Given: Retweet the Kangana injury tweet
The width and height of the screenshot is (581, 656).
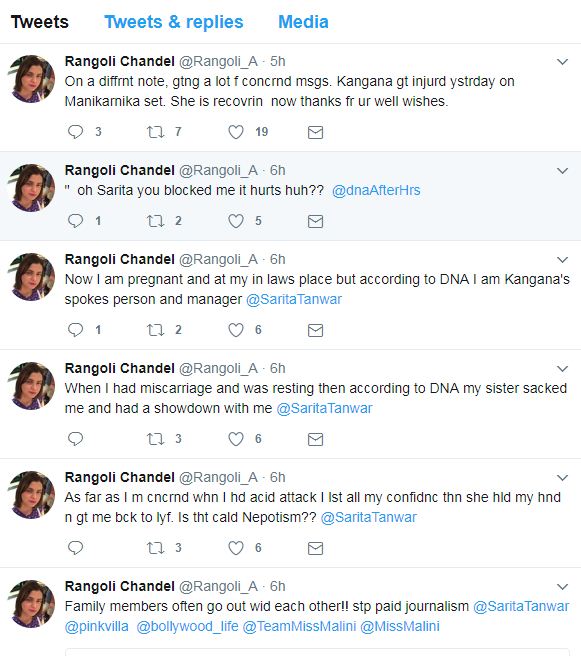Looking at the screenshot, I should (x=156, y=132).
